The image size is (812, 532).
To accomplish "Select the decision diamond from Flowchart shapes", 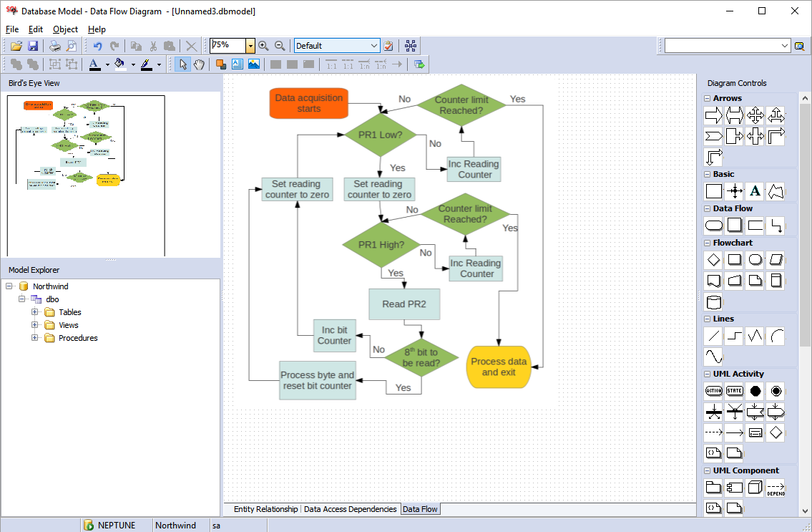I will click(713, 259).
